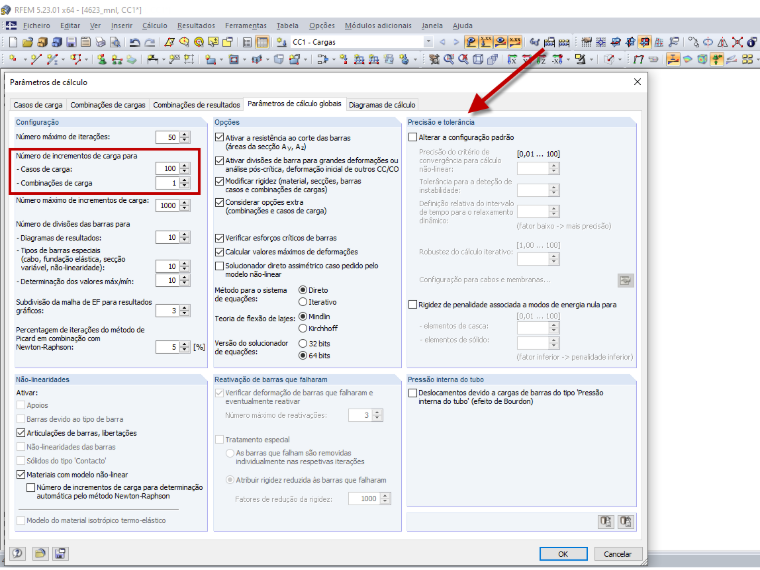This screenshot has width=760, height=570.
Task: Click the 'Casos de carga' value field 100
Action: pos(168,169)
